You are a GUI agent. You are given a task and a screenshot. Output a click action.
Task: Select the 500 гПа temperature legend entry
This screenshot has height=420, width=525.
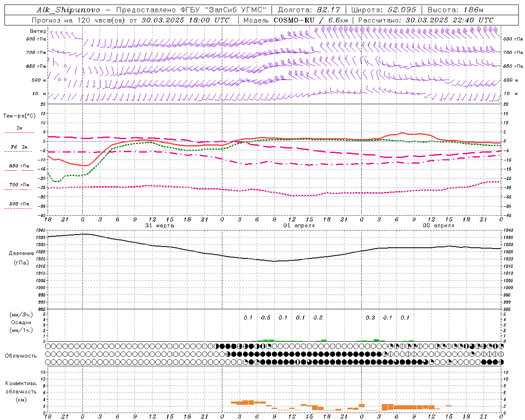[19, 204]
